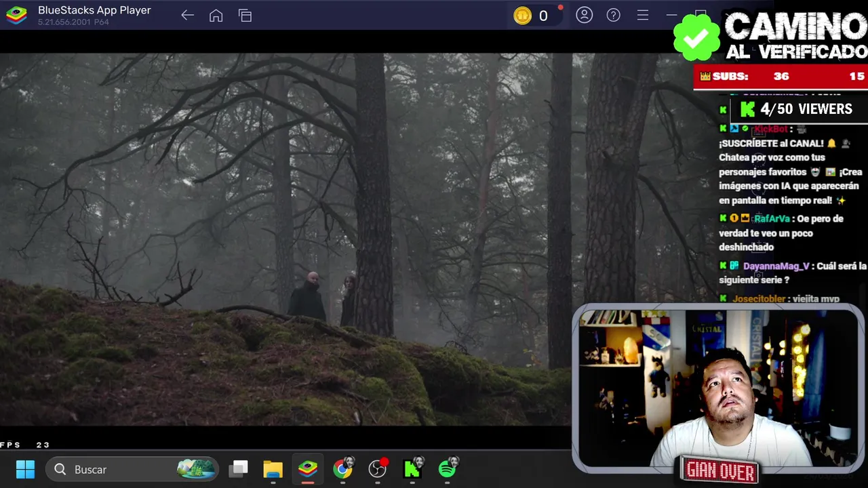Open Spotify from the taskbar

(x=448, y=468)
